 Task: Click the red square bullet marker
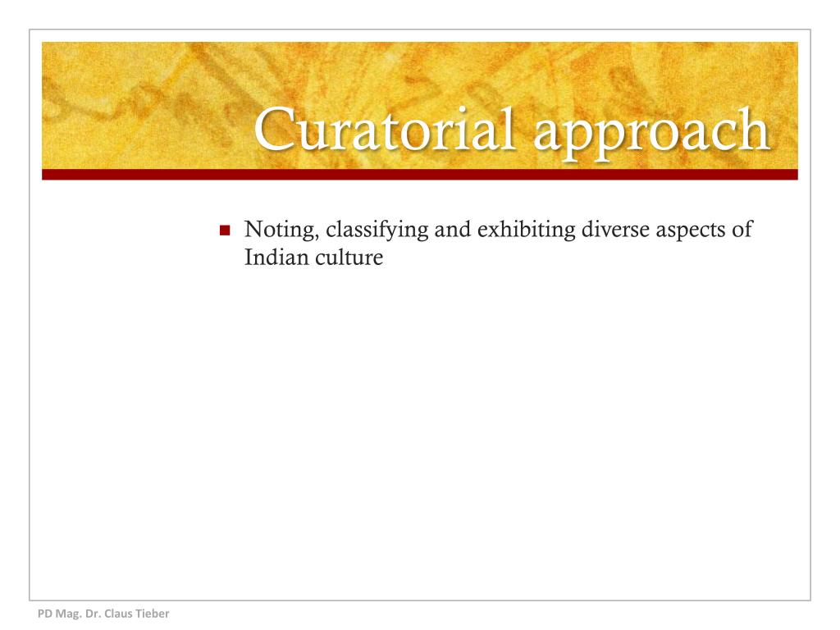225,231
